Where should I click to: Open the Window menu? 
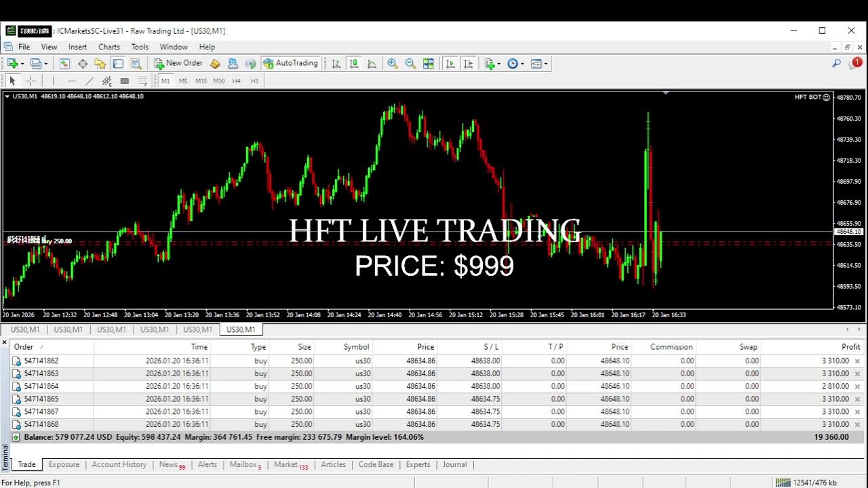[x=174, y=47]
